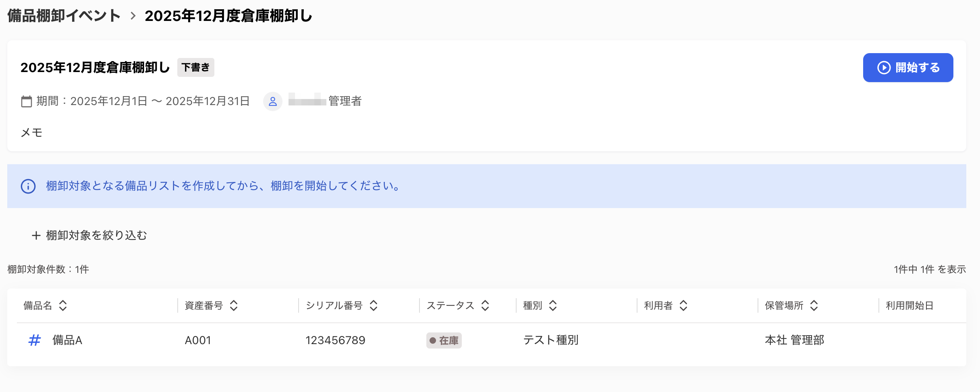Click the 在庫 status dot indicator
Screen dimensions: 980x392
pos(433,340)
